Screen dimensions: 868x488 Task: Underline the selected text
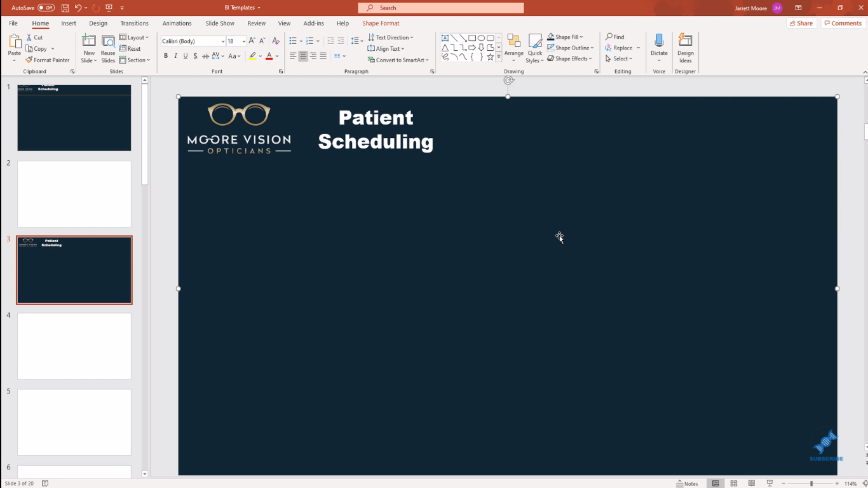tap(186, 56)
